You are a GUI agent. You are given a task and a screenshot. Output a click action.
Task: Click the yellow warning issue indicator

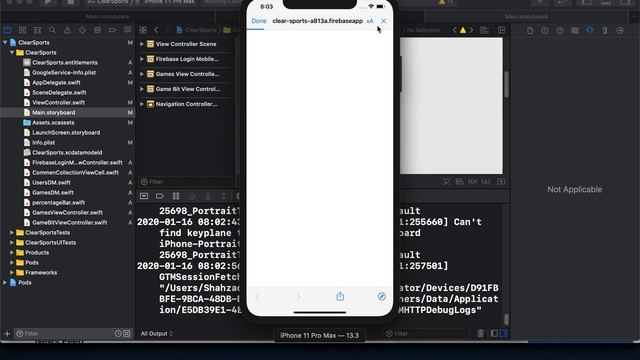[x=462, y=30]
